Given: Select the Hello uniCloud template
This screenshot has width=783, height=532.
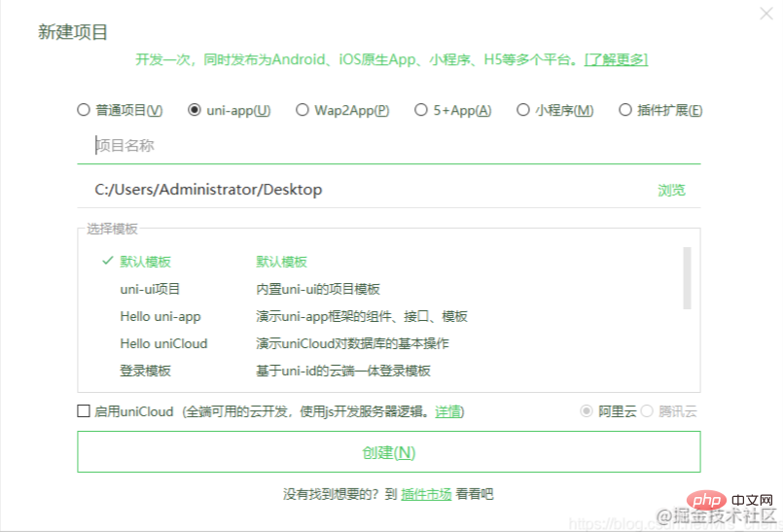Looking at the screenshot, I should (163, 343).
